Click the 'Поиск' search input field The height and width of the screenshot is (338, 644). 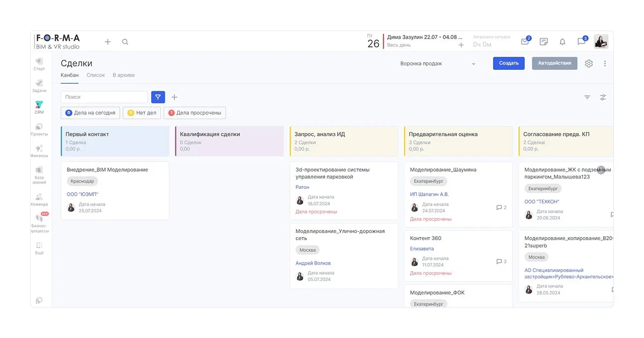(104, 97)
